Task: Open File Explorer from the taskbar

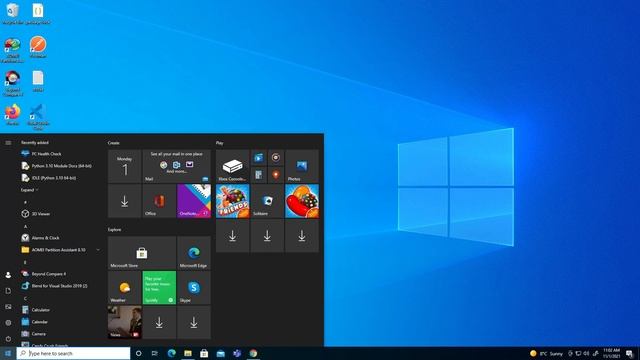Action: pos(188,353)
